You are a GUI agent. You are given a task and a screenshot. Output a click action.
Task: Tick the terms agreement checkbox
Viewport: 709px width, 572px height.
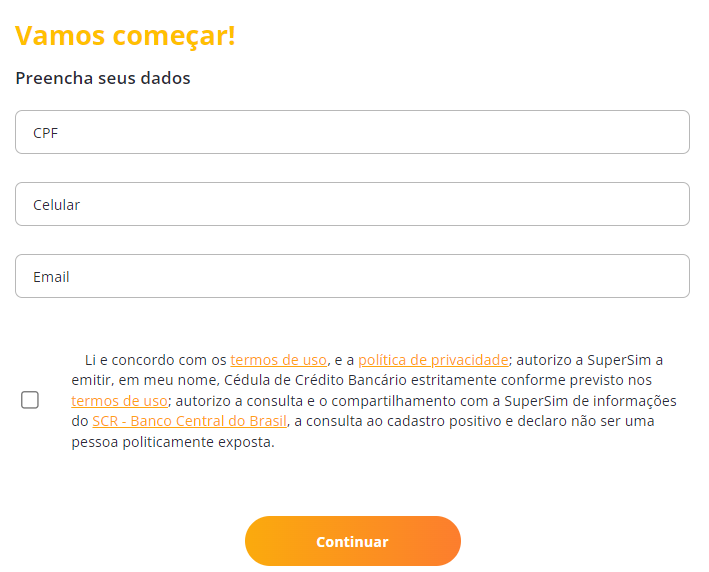tap(30, 400)
